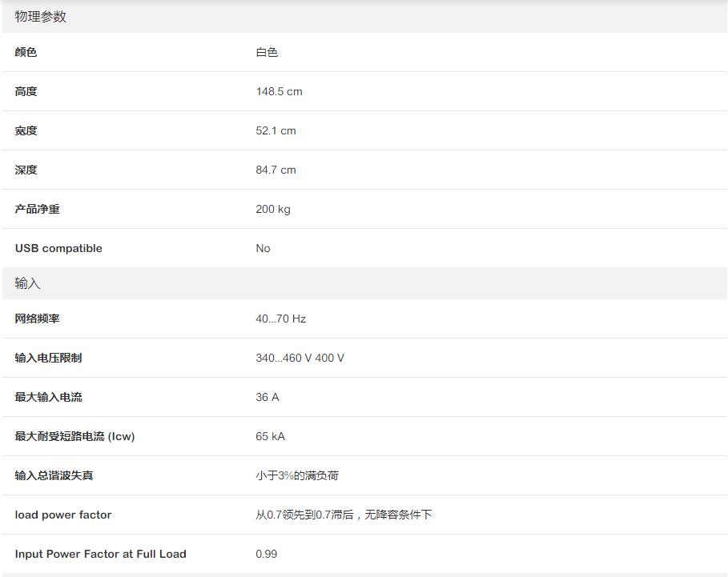The image size is (728, 577).
Task: Click the USB compatible label
Action: click(58, 248)
